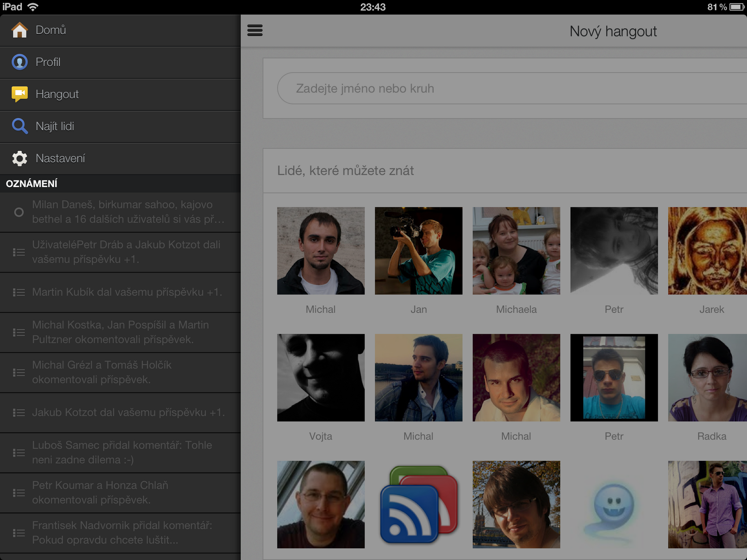
Task: Select the Najít lidi search icon
Action: pos(20,126)
